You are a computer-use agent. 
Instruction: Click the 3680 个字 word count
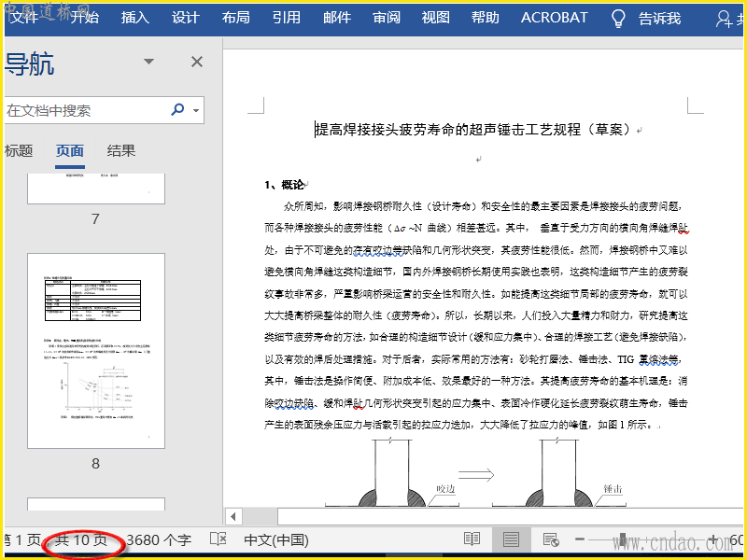coord(159,540)
